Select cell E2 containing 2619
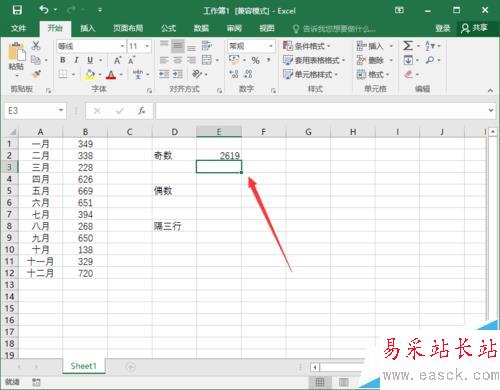 click(219, 155)
